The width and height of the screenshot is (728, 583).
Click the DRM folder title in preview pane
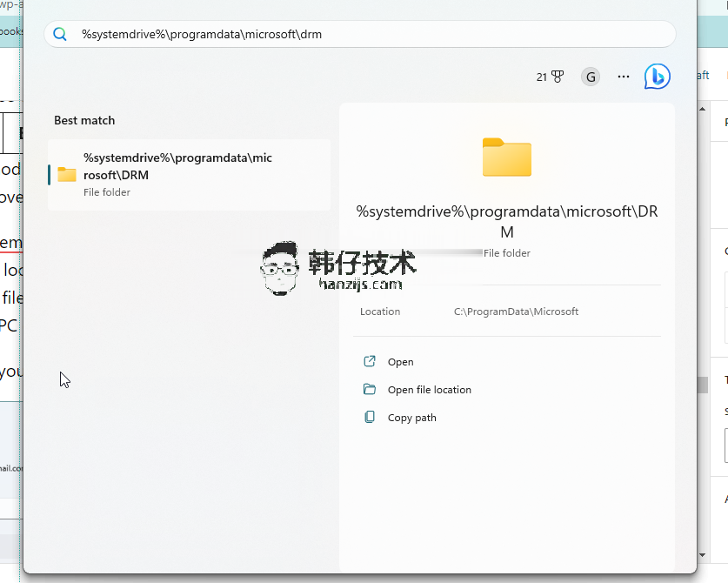506,222
